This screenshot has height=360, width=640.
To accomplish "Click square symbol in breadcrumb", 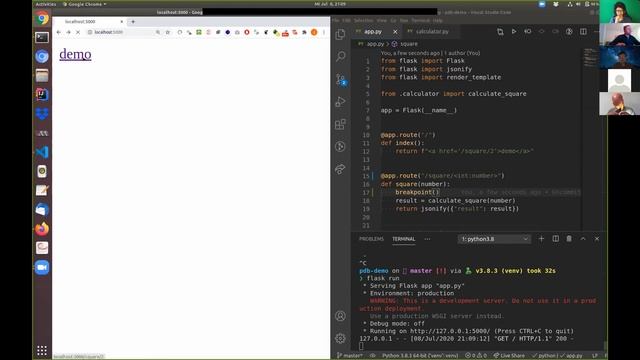I will 409,44.
